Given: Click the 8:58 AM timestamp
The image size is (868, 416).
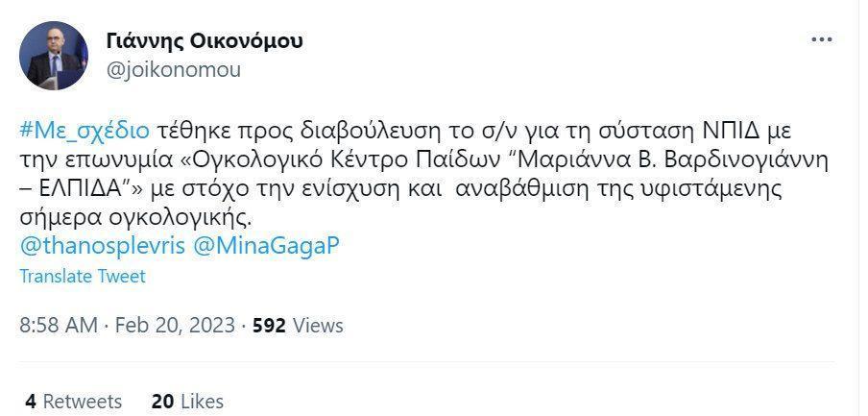Looking at the screenshot, I should [x=58, y=325].
